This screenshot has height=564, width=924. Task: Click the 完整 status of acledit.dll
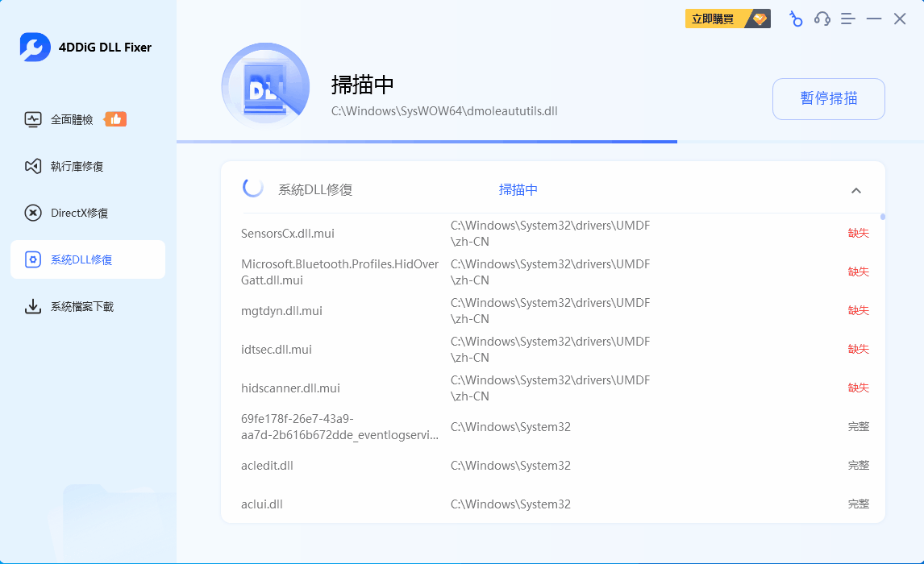click(x=859, y=466)
